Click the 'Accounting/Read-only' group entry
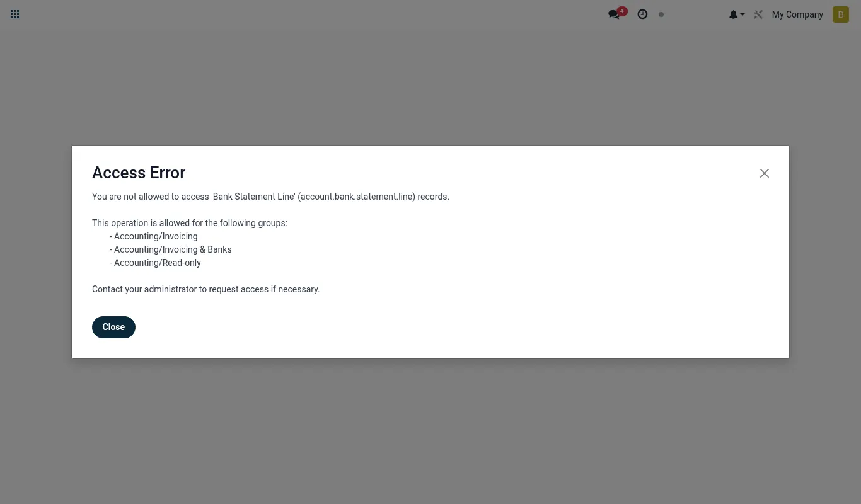Screen dimensions: 861x504 [158, 263]
